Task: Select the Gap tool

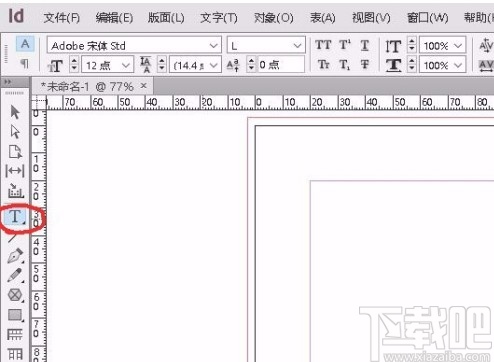Action: (15, 171)
